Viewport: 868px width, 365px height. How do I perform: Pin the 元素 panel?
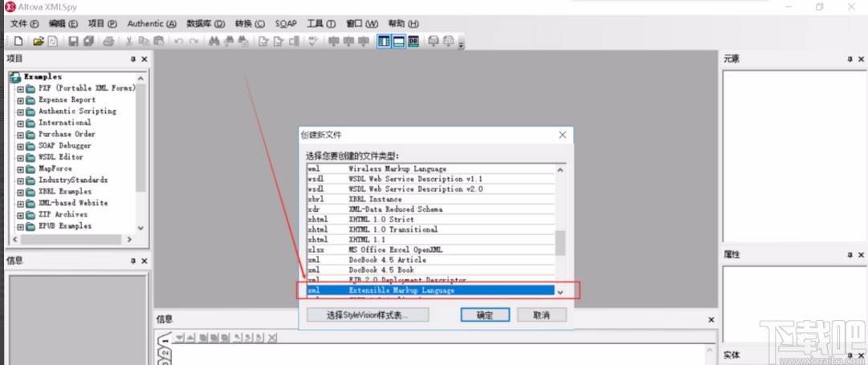850,59
